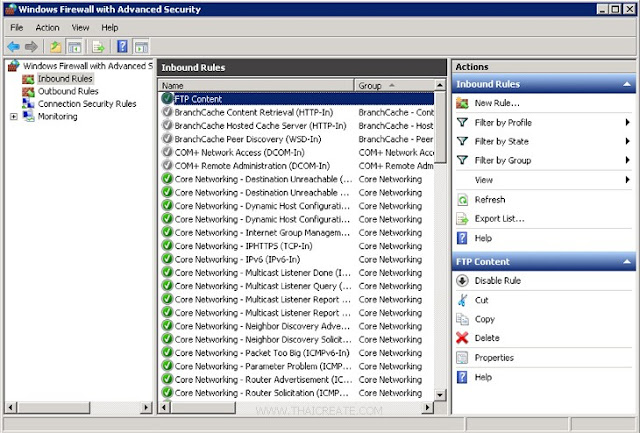640x433 pixels.
Task: Expand the Monitoring tree node
Action: coord(13,117)
